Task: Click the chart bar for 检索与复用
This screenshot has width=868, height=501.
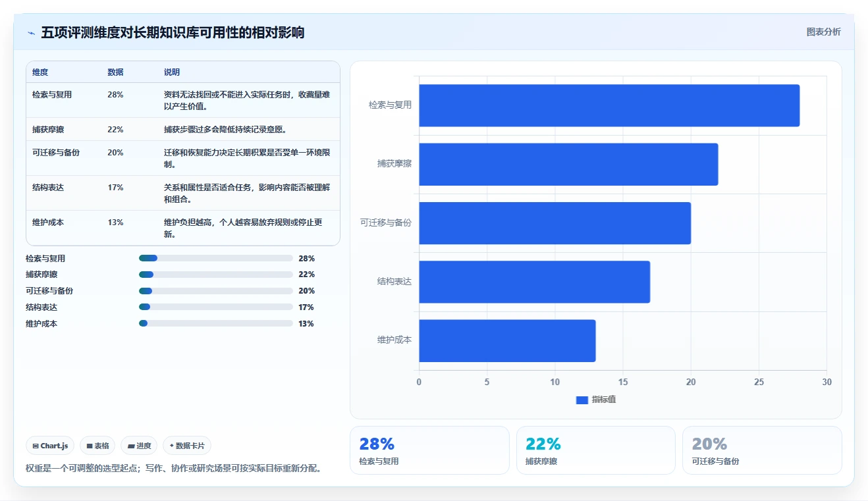Action: 609,105
